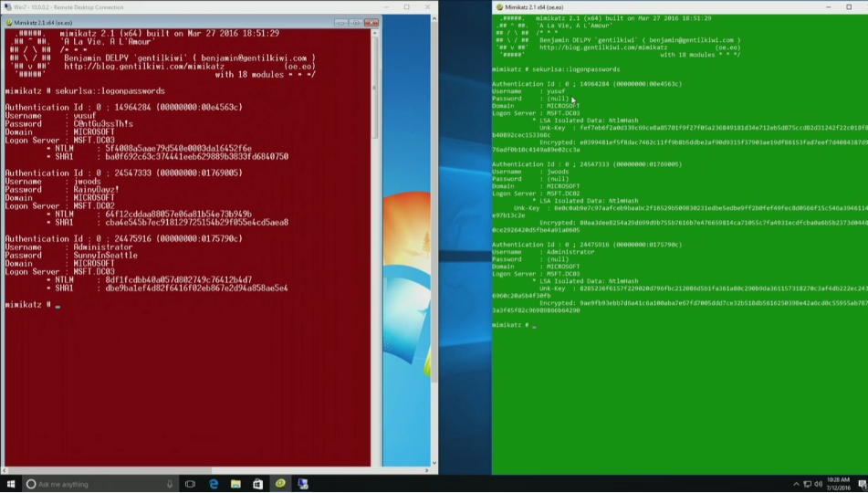The height and width of the screenshot is (493, 868).
Task: Open Task View from the taskbar
Action: (x=190, y=484)
